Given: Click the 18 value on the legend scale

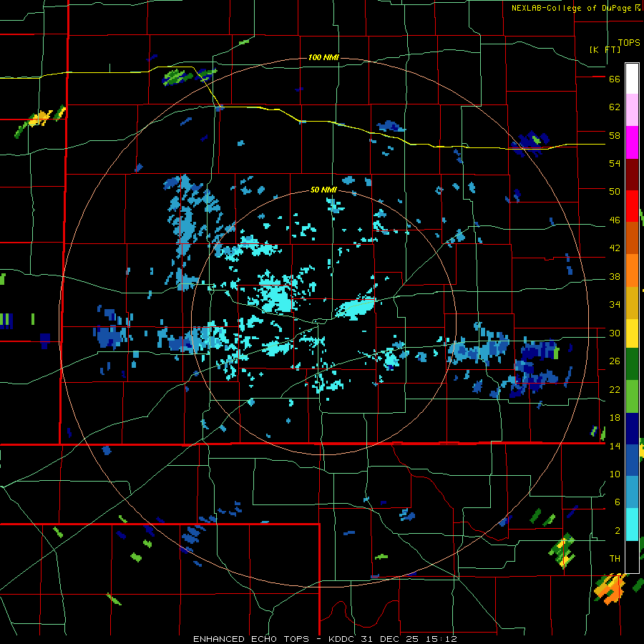Looking at the screenshot, I should 615,418.
